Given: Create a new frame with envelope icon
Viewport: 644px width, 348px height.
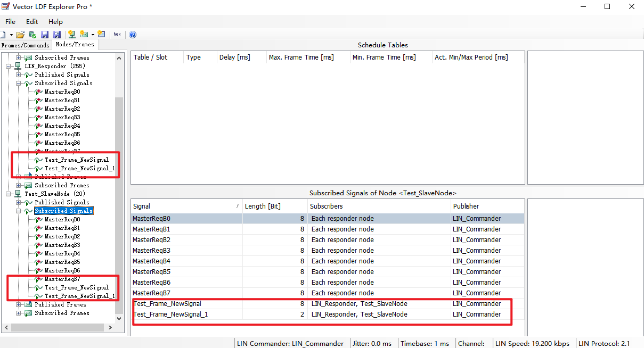Looking at the screenshot, I should click(x=84, y=35).
